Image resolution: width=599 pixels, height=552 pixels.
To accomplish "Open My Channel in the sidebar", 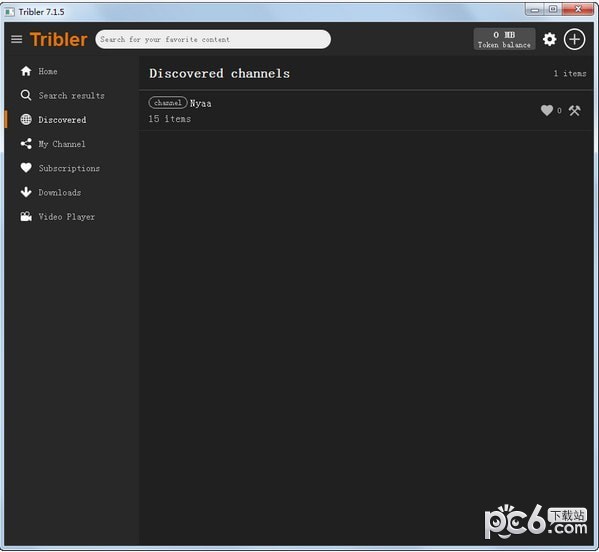I will pos(62,144).
